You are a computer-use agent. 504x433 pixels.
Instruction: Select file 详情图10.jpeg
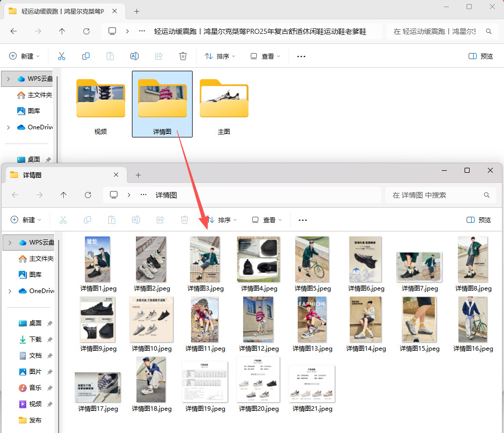(151, 324)
